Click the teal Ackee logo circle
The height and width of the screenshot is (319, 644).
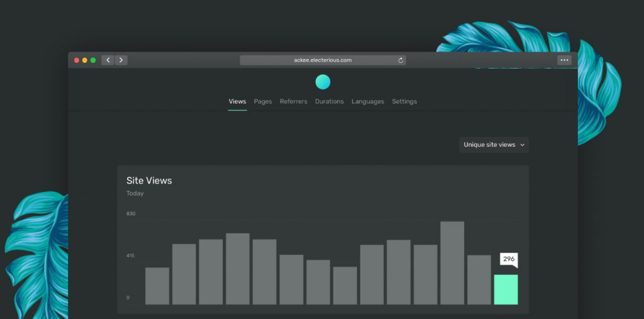click(323, 82)
